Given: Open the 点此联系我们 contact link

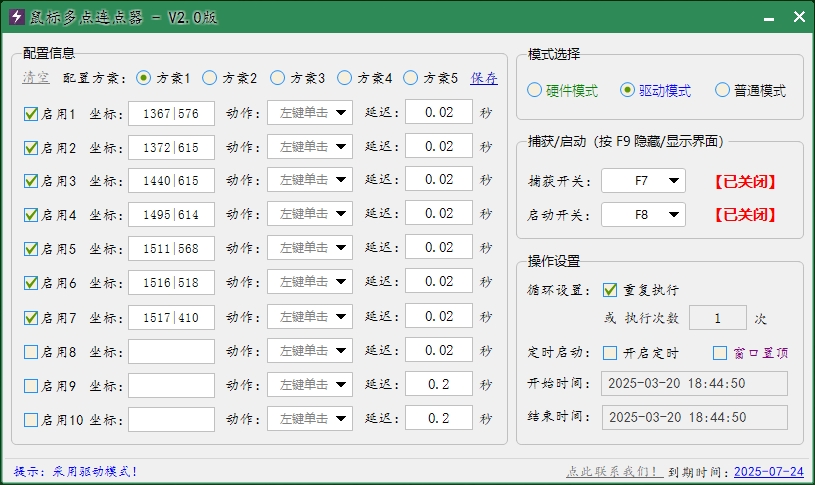Looking at the screenshot, I should 612,471.
